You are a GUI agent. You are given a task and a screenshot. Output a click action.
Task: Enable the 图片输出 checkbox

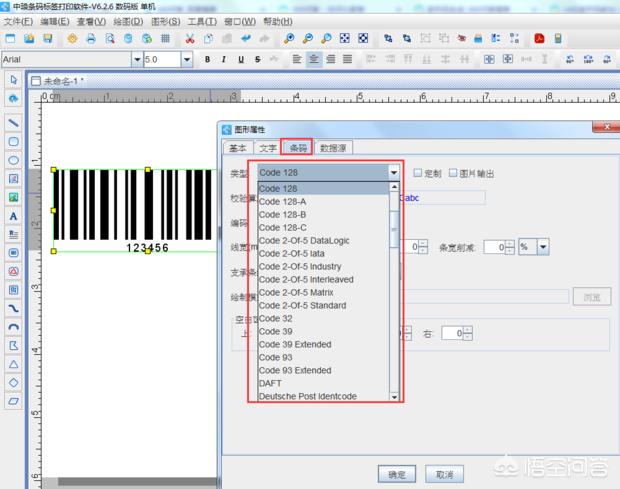(453, 173)
